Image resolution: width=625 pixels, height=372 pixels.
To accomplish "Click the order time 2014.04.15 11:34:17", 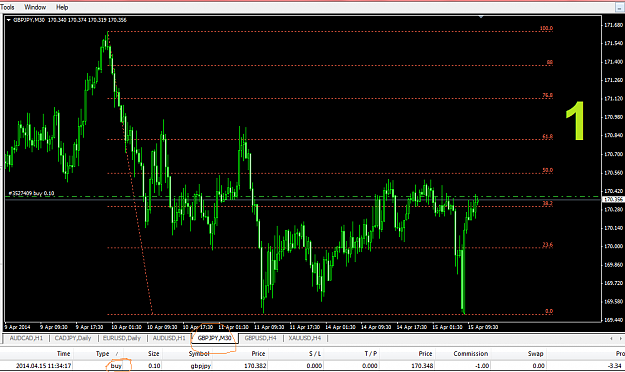I will click(43, 366).
